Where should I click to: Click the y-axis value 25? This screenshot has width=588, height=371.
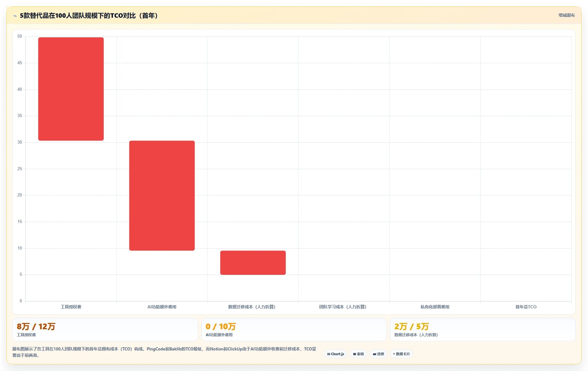point(20,169)
